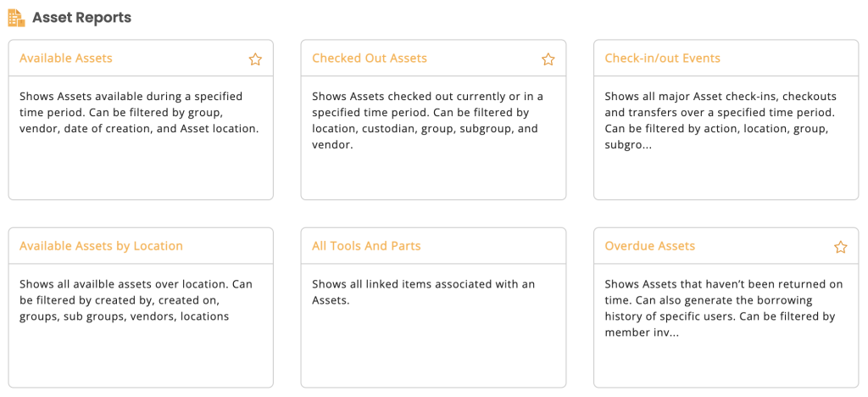This screenshot has width=868, height=397.
Task: Toggle star on Overdue Assets report
Action: point(840,247)
